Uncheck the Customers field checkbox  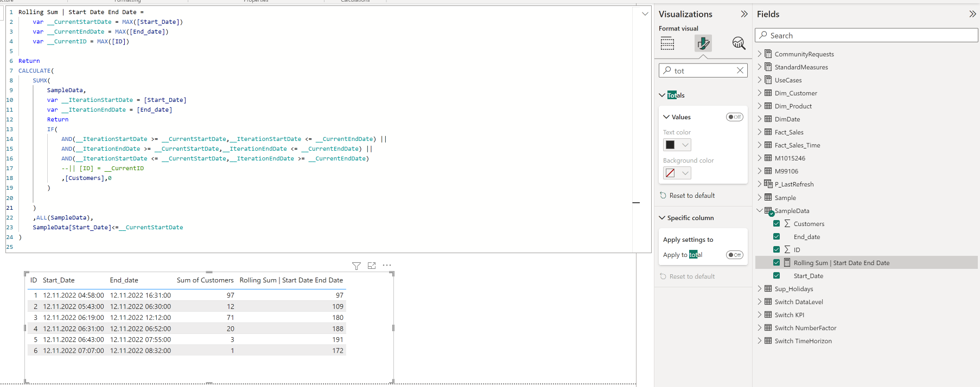pos(777,223)
